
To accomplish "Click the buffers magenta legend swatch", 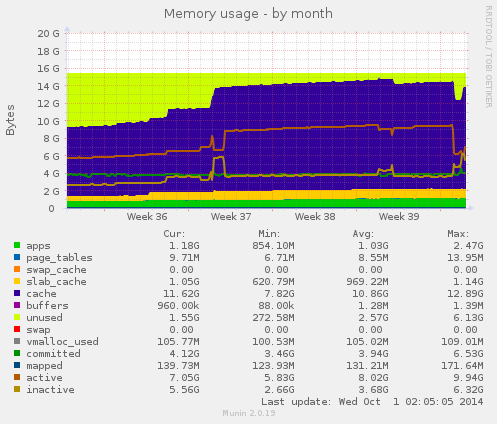I will pos(17,305).
